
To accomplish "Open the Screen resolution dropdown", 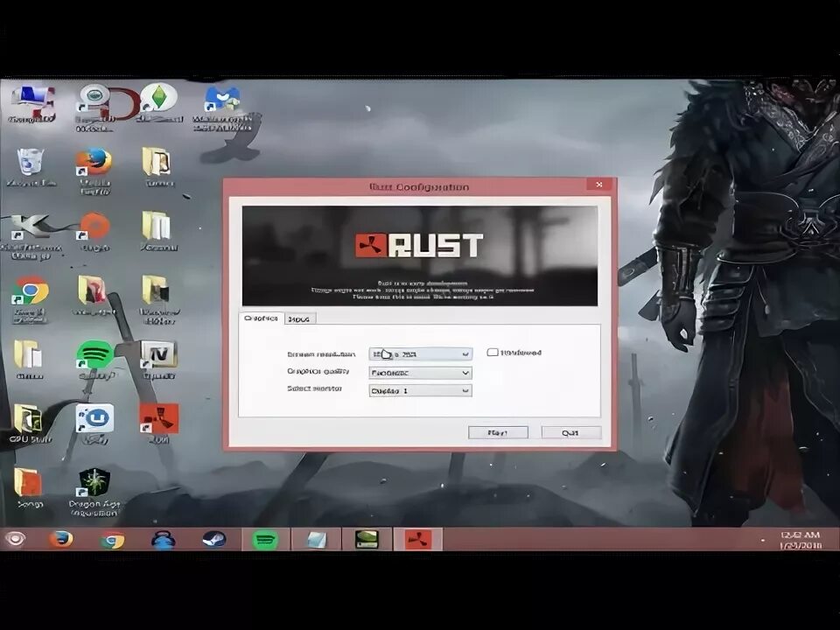I will [x=421, y=354].
